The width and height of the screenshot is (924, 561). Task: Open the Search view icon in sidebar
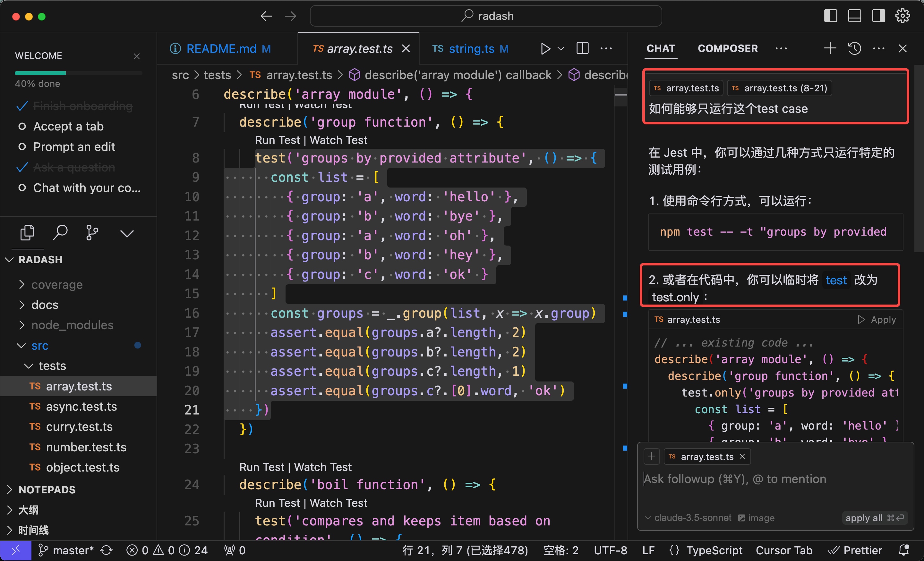coord(60,233)
